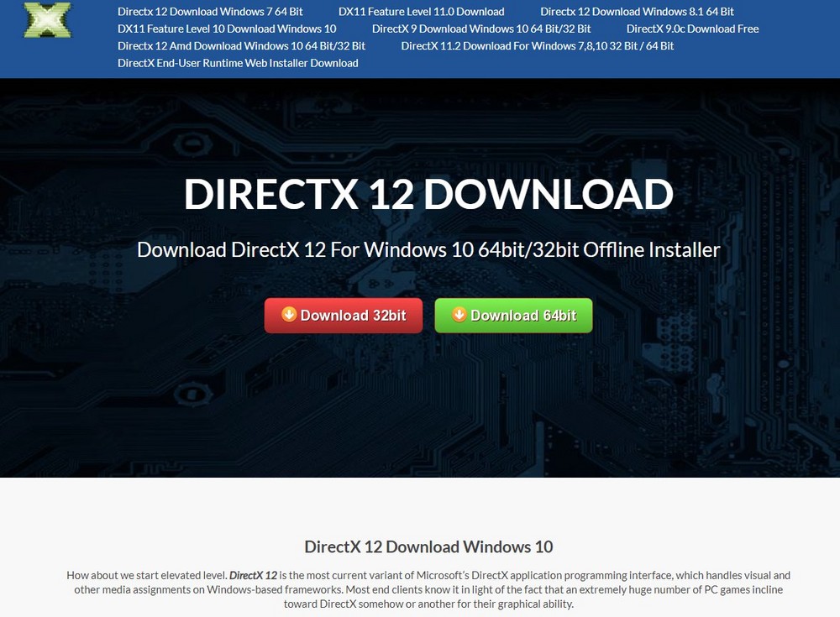
Task: Select DirectX 9 Download Windows 10 64 Bit/32 Bit
Action: [481, 29]
